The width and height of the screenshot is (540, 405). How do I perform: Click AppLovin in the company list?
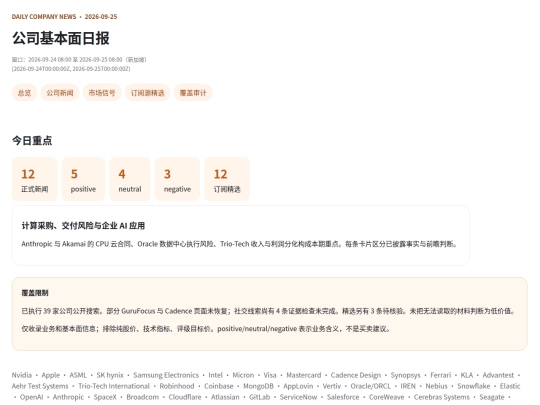coord(298,386)
